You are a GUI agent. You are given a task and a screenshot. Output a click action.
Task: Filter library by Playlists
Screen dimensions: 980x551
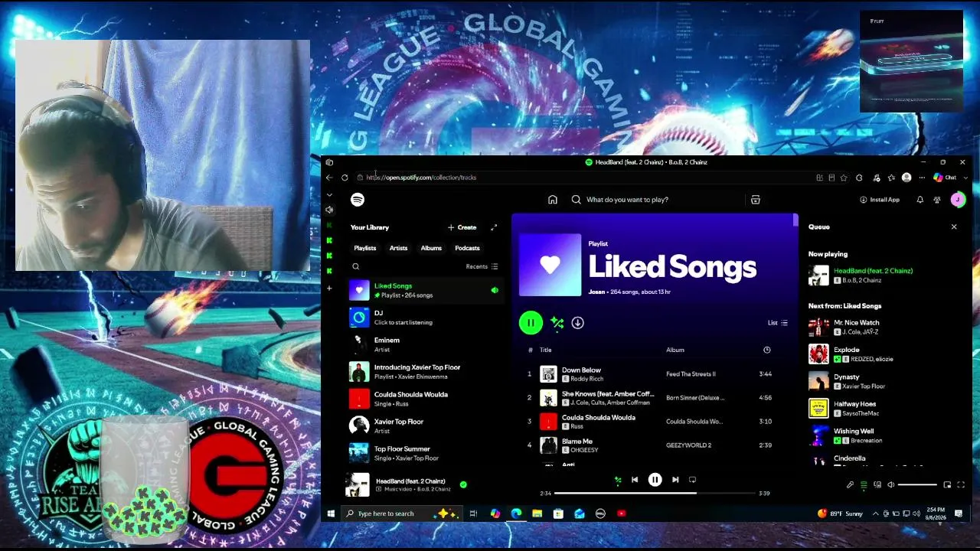tap(365, 248)
